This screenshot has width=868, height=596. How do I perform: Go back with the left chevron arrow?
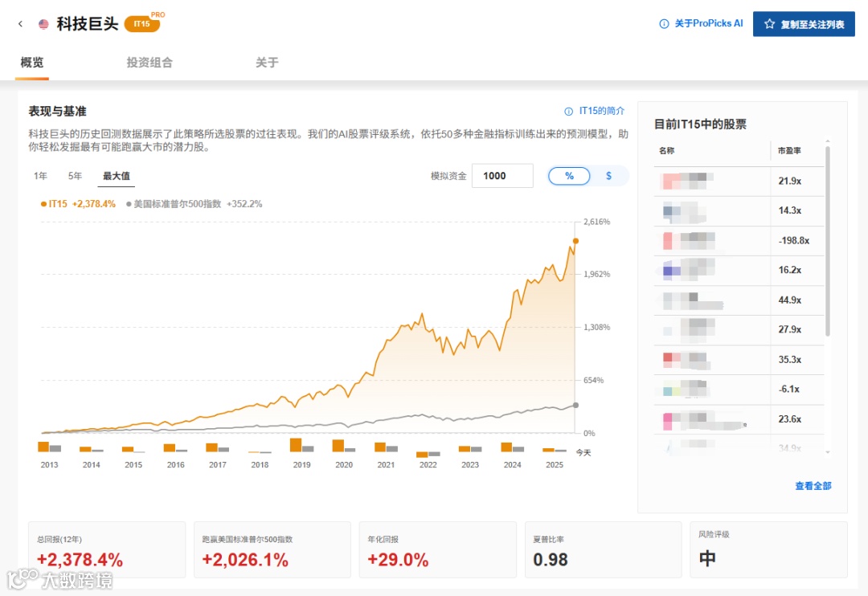tap(20, 24)
